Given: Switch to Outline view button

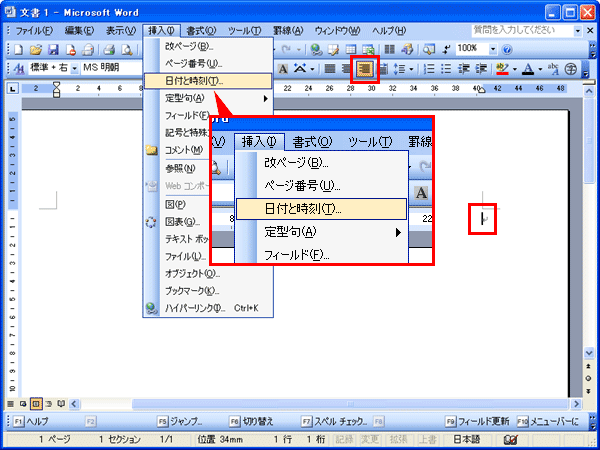Looking at the screenshot, I should [49, 404].
